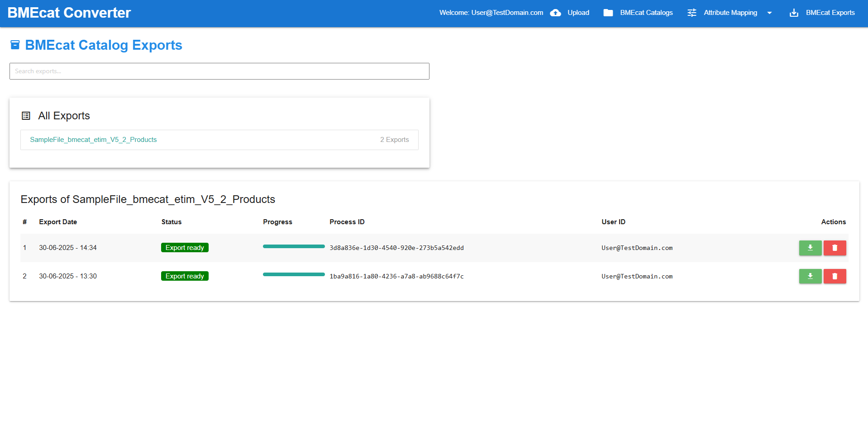Screen dimensions: 868x424
Task: Click the Export ready badge in row 1
Action: (x=185, y=248)
